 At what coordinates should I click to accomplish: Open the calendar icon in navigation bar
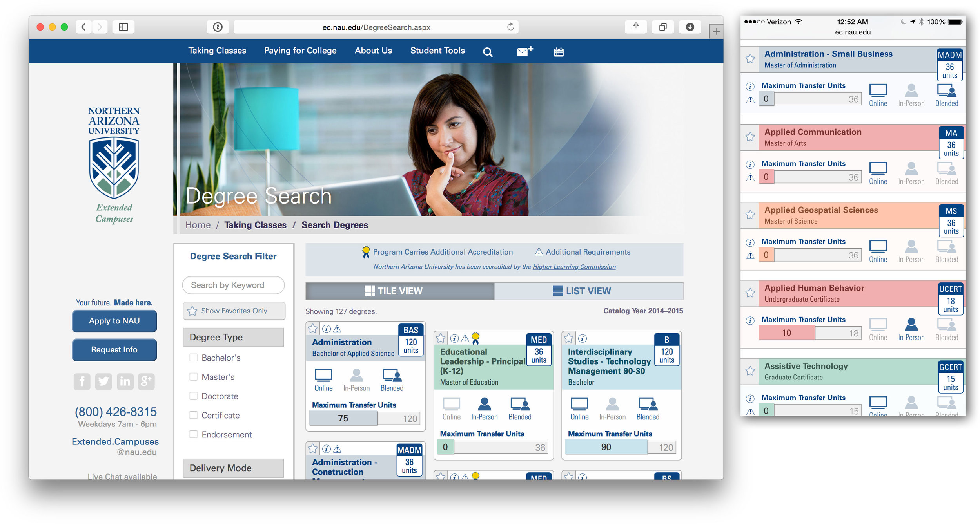pyautogui.click(x=559, y=52)
